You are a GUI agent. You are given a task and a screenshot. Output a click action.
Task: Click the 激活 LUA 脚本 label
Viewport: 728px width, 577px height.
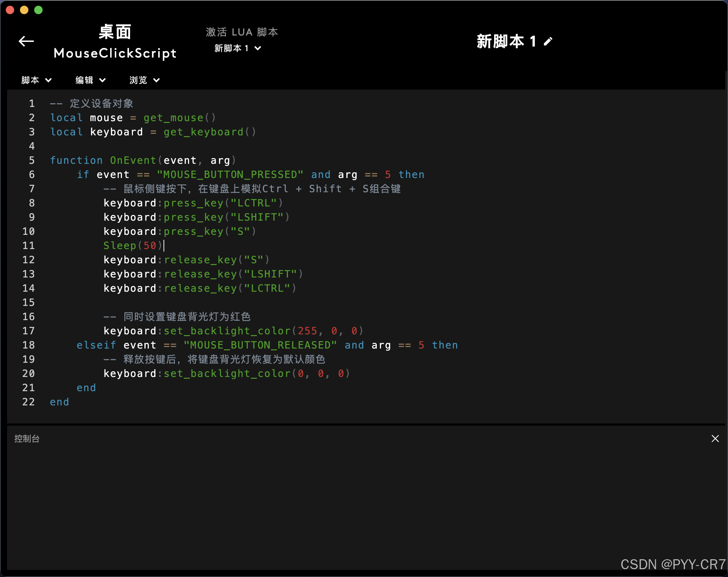click(242, 32)
